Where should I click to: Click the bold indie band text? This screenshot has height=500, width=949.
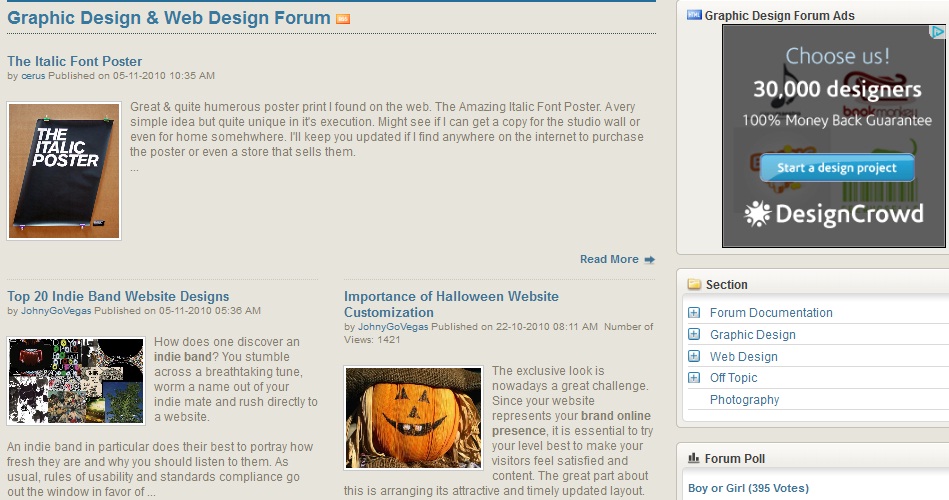point(183,357)
